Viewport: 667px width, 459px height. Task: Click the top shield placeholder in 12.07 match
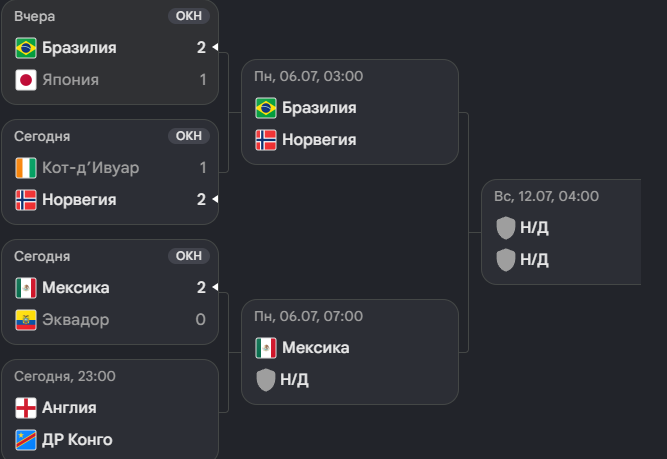506,228
